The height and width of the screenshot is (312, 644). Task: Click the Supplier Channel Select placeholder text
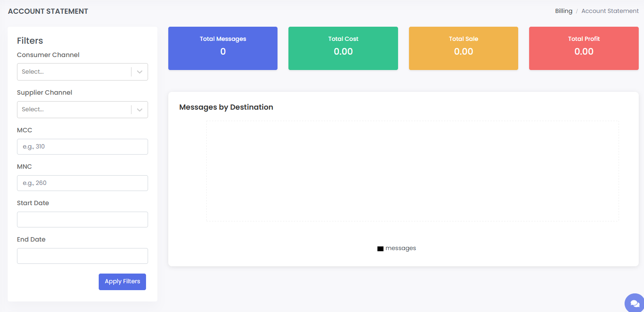[x=33, y=110]
